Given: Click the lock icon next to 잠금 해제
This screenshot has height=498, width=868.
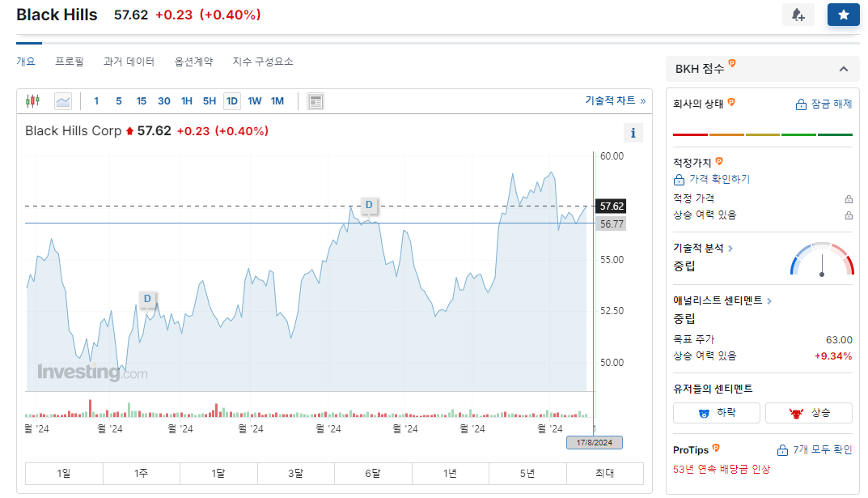Looking at the screenshot, I should coord(801,104).
